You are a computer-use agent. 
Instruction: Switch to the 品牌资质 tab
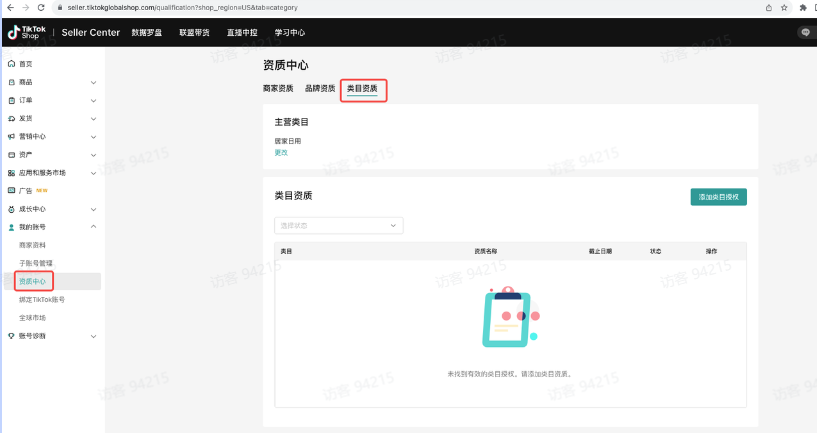click(x=320, y=89)
